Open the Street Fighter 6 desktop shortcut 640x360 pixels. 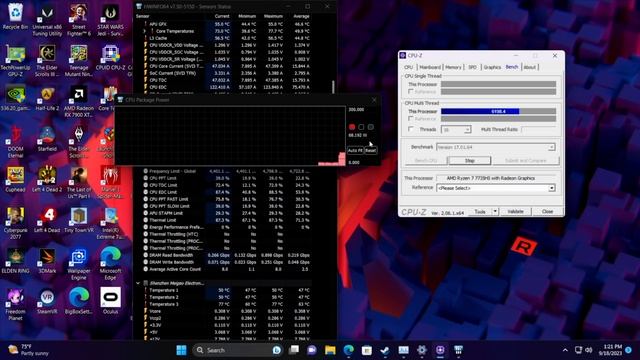(x=79, y=20)
